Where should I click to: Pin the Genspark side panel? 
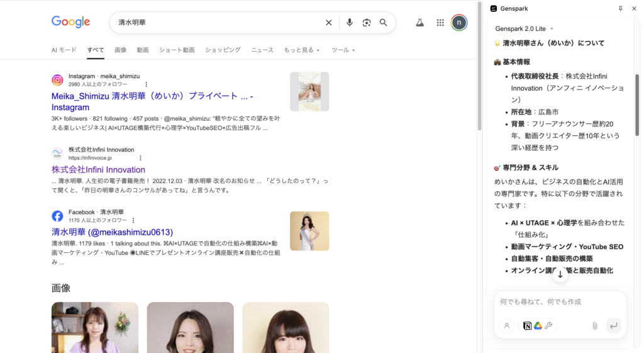click(x=621, y=8)
